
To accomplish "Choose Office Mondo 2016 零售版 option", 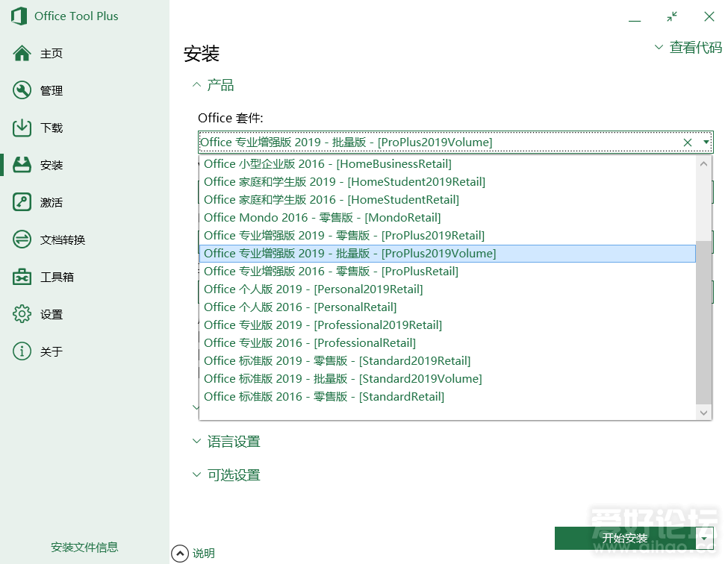I will click(322, 218).
